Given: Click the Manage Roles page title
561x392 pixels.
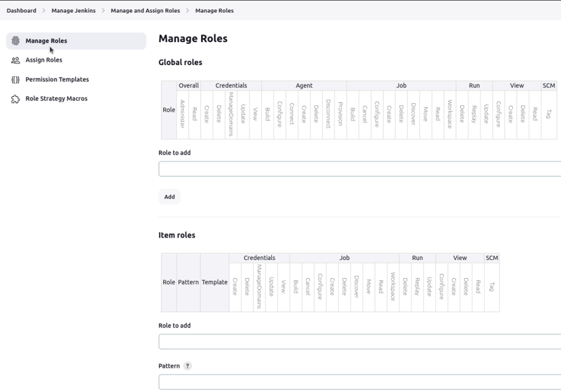Looking at the screenshot, I should (x=193, y=38).
